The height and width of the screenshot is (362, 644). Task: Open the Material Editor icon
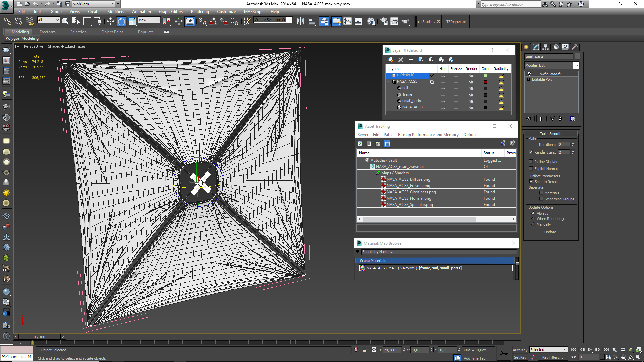click(x=371, y=21)
